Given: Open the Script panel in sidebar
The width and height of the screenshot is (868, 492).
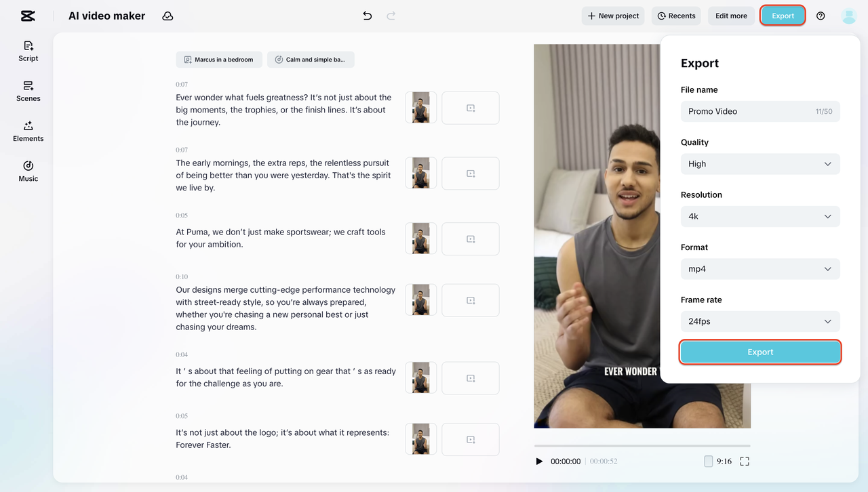Looking at the screenshot, I should point(28,51).
